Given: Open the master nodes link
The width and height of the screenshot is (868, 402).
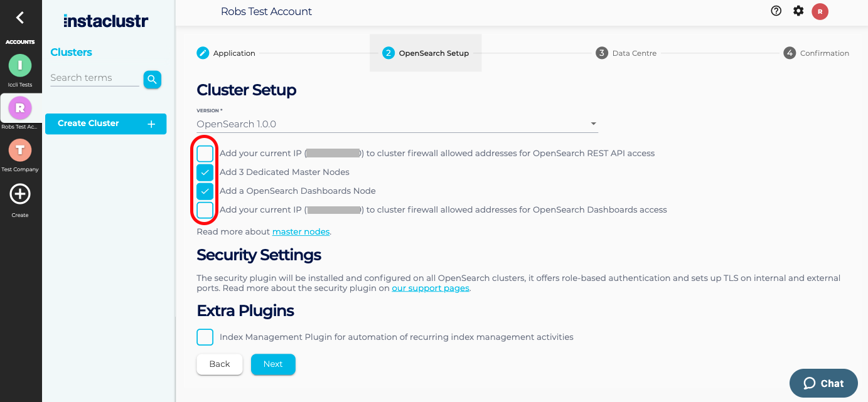Looking at the screenshot, I should pos(301,232).
